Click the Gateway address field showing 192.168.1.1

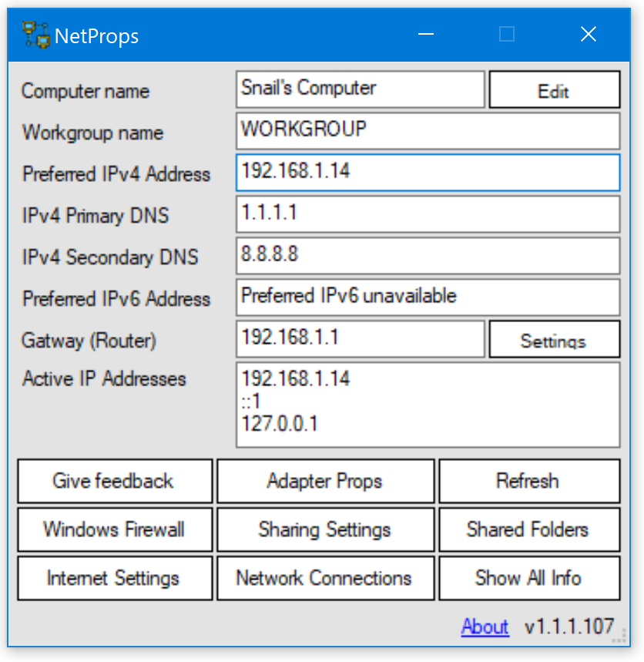360,338
